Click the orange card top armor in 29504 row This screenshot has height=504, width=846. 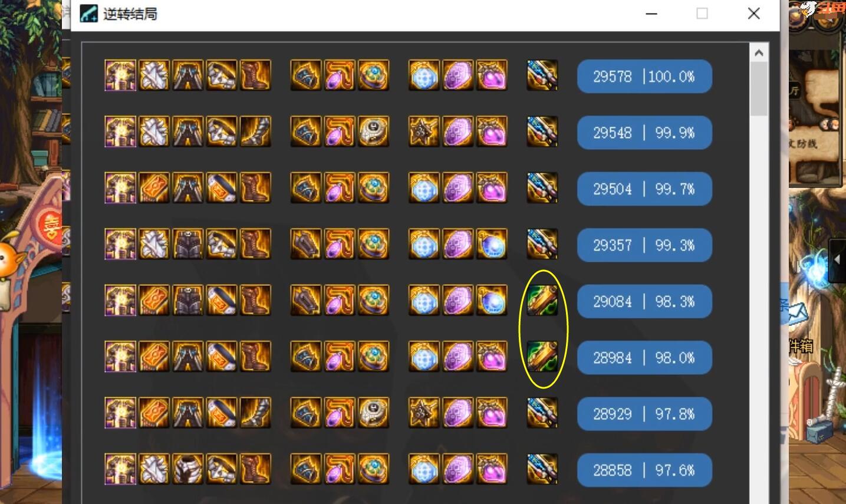pyautogui.click(x=154, y=188)
